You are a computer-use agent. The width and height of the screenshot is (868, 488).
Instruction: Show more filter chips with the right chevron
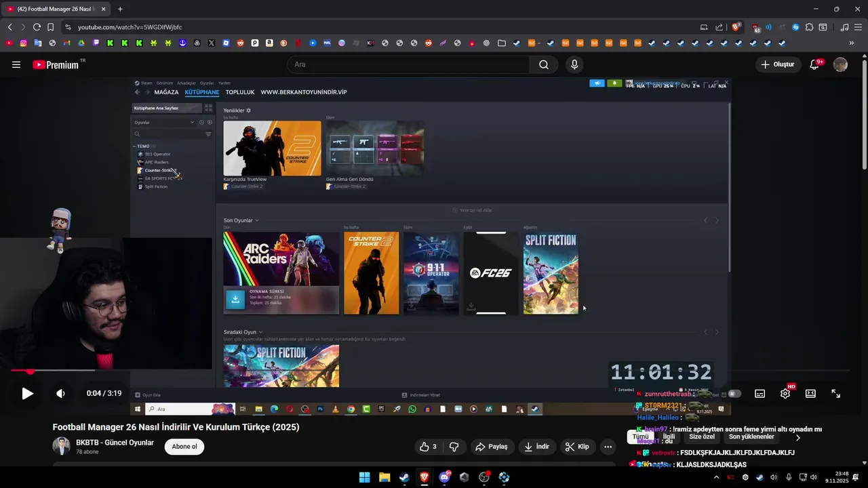pos(797,438)
